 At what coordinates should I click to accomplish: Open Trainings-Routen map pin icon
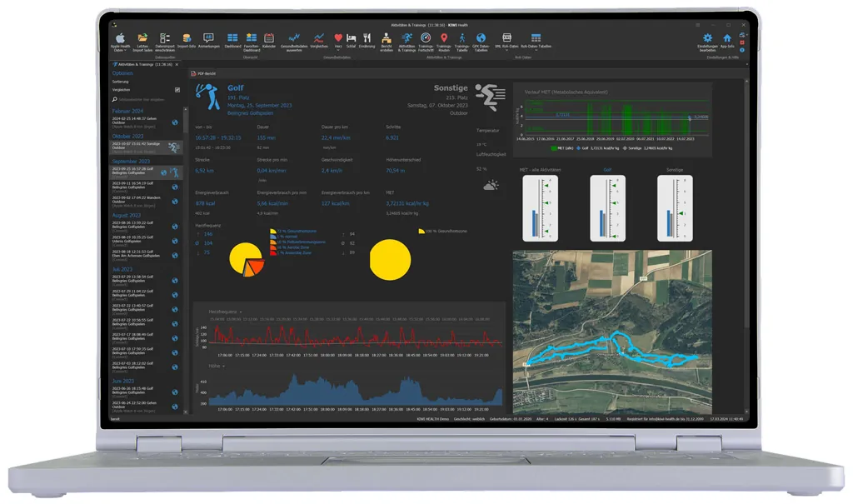(x=443, y=39)
